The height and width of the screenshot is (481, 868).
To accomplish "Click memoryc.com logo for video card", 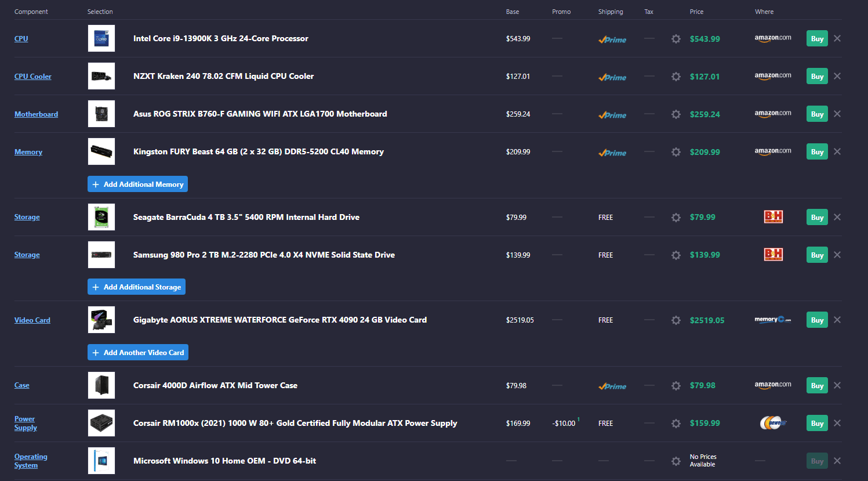I will click(x=772, y=320).
